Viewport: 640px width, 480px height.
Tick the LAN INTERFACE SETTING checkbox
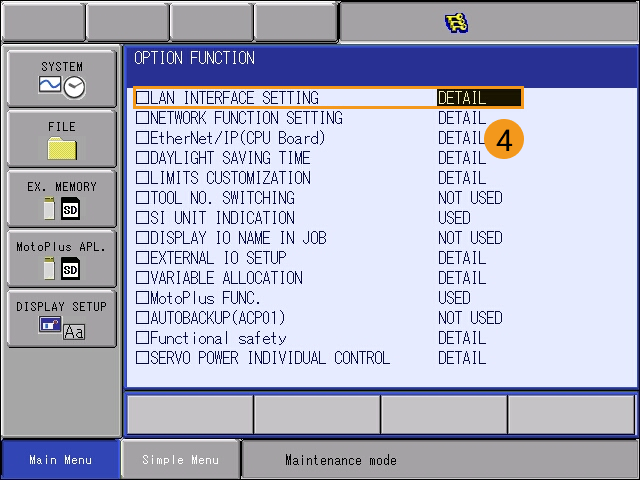142,98
